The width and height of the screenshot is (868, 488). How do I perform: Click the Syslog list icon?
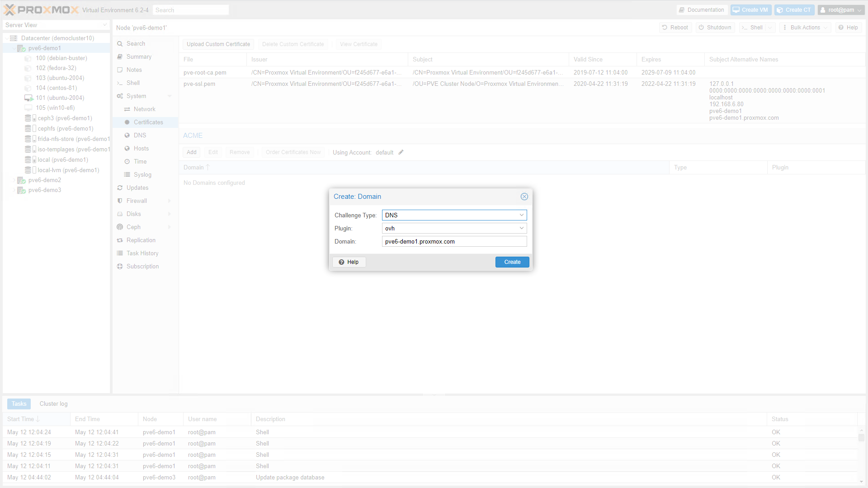pos(127,175)
